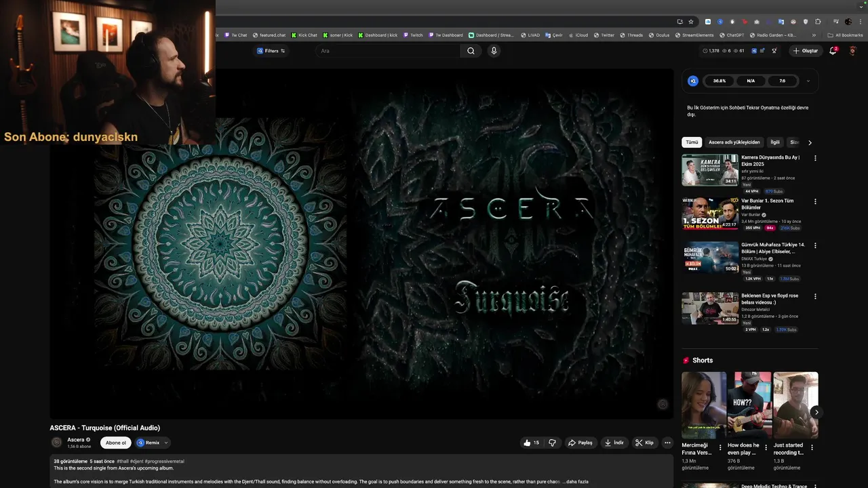This screenshot has width=868, height=488.
Task: Open the HOW?? short thumbnail
Action: point(749,405)
